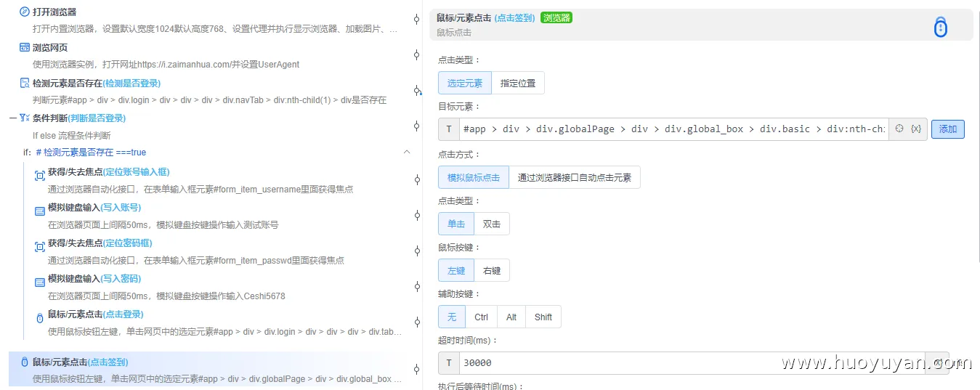
Task: Click description mentioning #form_item_username
Action: (201, 189)
